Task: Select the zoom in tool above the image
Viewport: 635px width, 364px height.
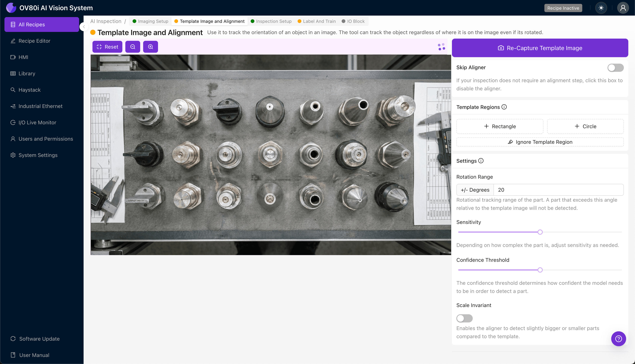Action: tap(150, 47)
